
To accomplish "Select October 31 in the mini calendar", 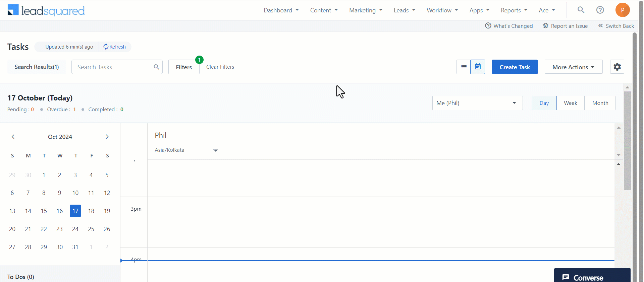I will (75, 247).
